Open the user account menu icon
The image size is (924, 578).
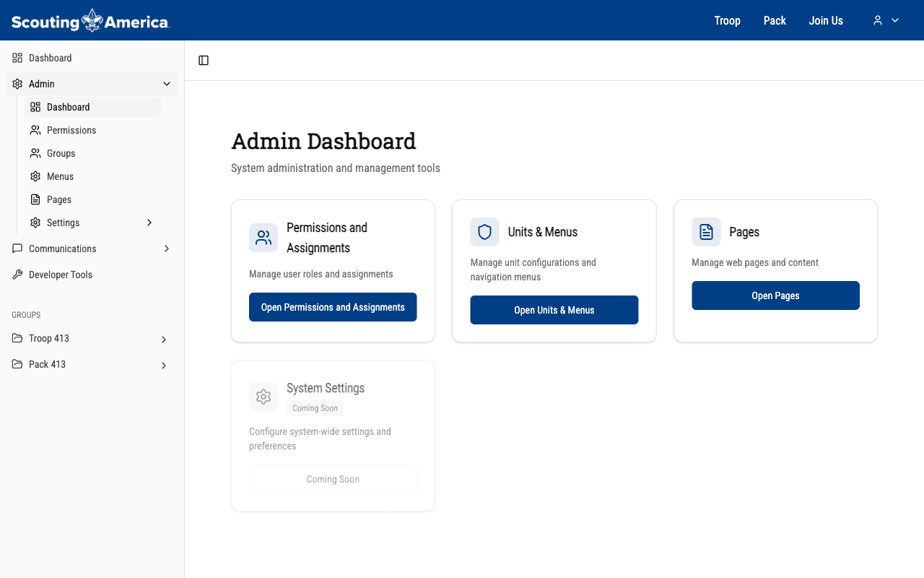pyautogui.click(x=878, y=20)
